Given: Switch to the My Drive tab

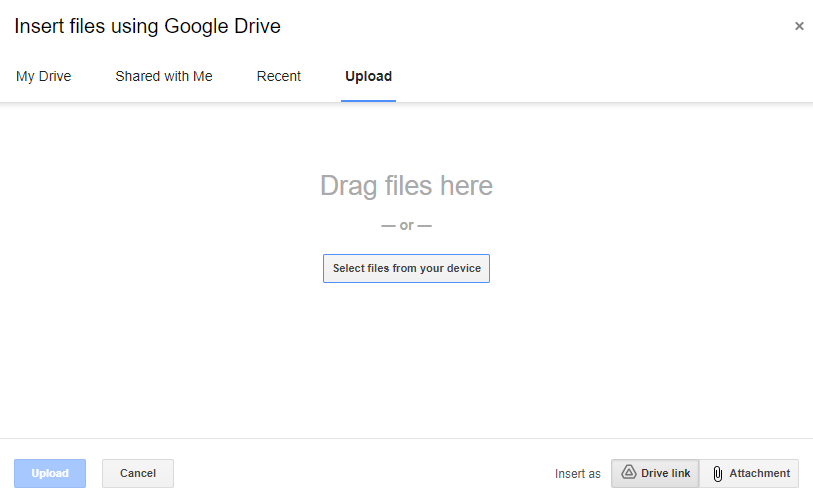Looking at the screenshot, I should pos(44,76).
